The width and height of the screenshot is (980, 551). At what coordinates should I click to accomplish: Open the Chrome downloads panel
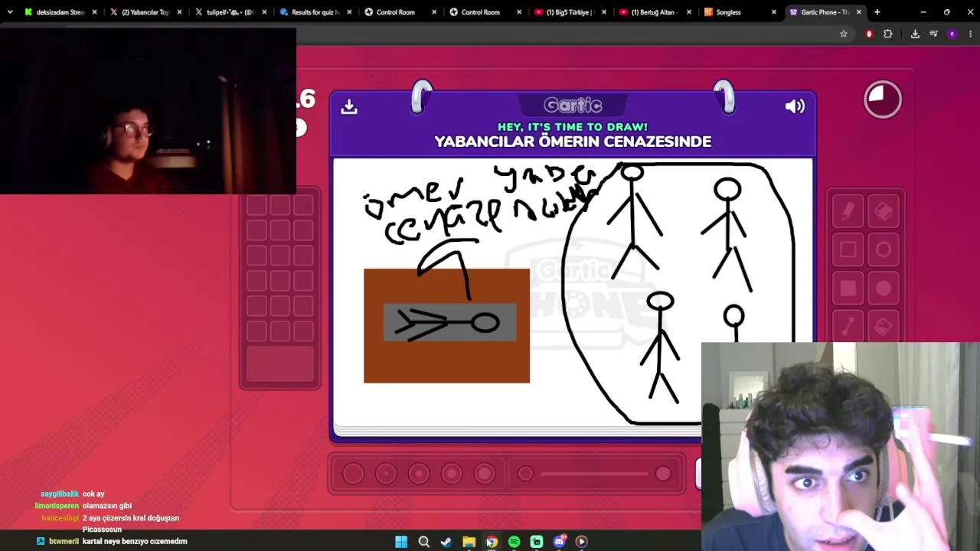[x=915, y=34]
